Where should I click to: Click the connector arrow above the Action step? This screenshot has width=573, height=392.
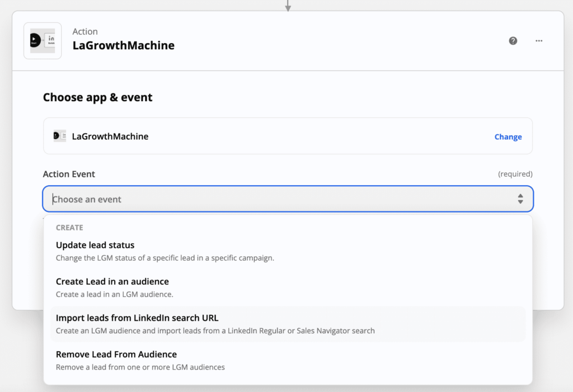pos(288,6)
